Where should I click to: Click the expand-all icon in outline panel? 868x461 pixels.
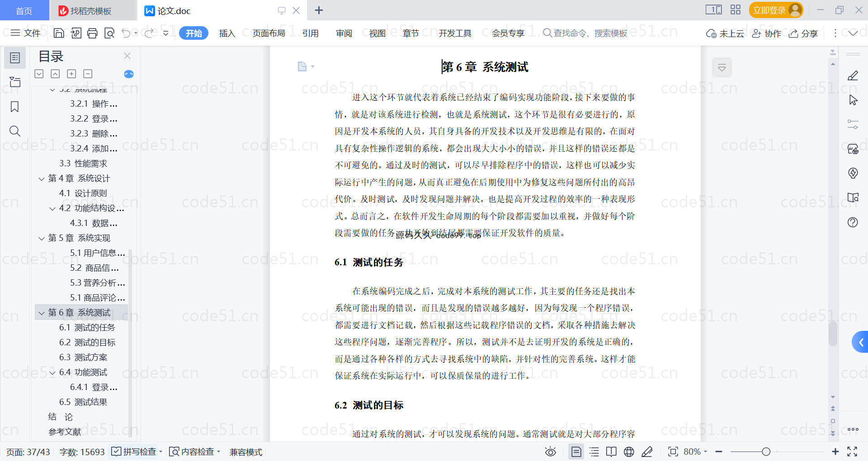click(39, 74)
